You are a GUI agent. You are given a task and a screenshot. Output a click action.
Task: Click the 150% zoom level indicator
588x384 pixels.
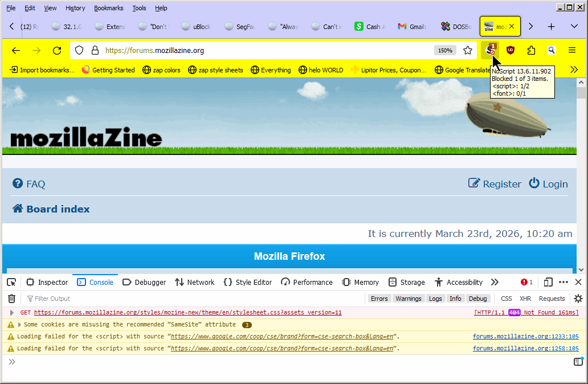point(445,50)
